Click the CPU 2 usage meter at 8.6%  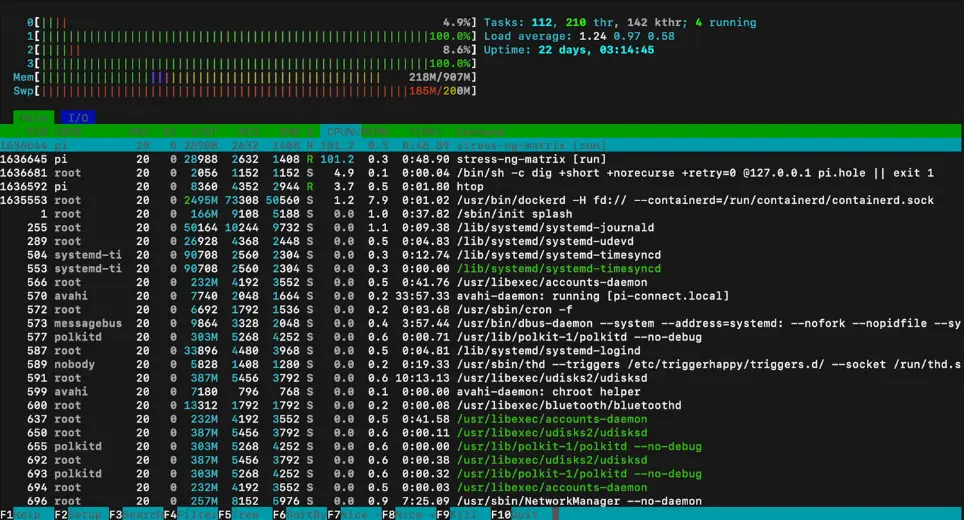click(x=251, y=49)
